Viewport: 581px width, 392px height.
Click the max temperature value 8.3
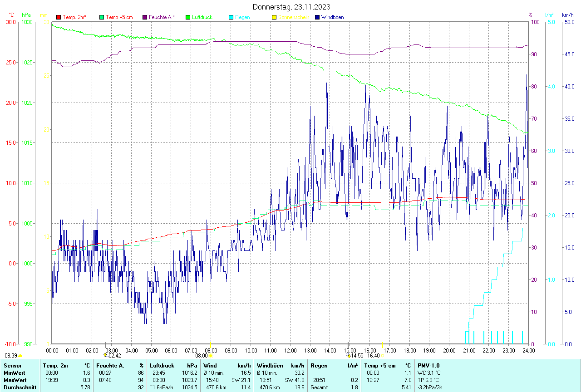[x=87, y=380]
